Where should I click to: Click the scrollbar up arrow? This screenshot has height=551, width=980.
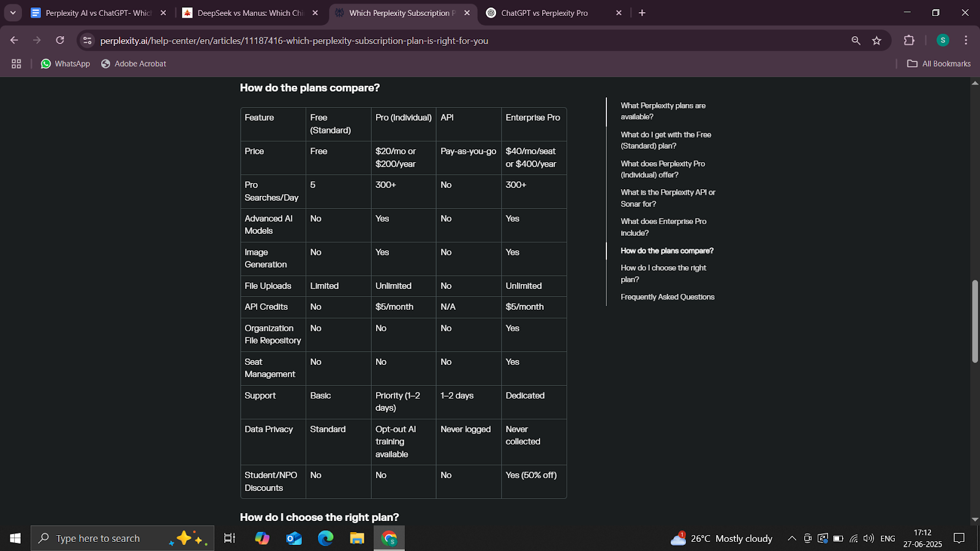point(974,83)
